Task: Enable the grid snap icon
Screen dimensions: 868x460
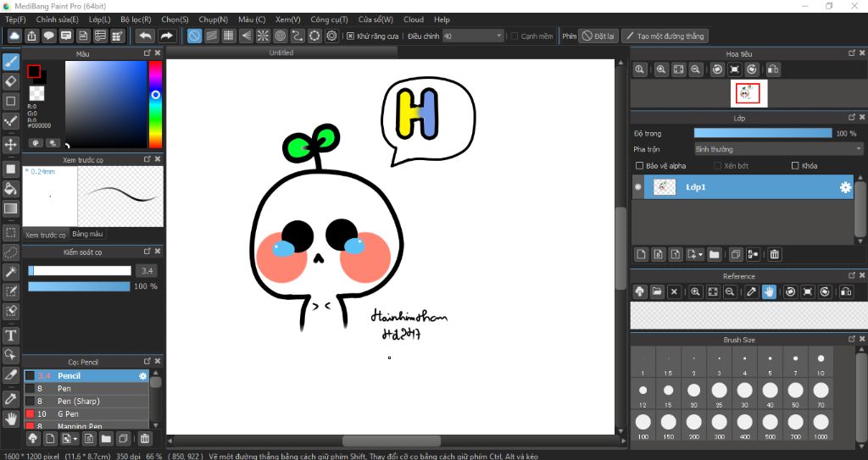Action: pyautogui.click(x=229, y=36)
